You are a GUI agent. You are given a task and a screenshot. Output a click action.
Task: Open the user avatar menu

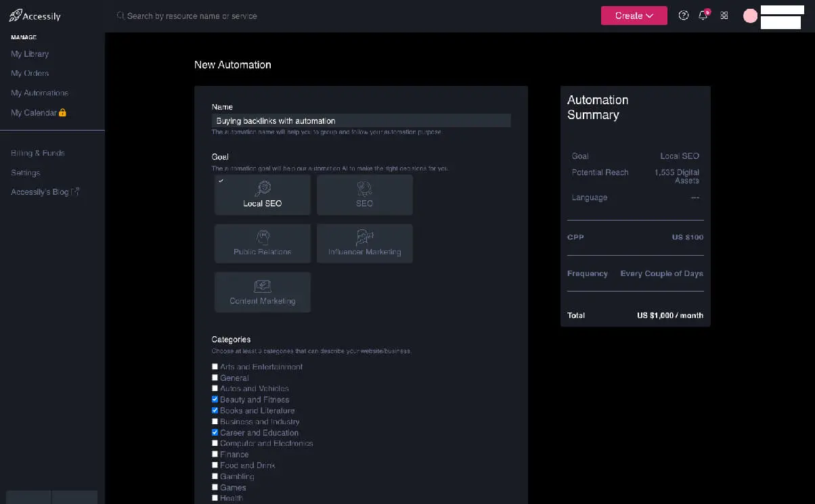tap(750, 16)
